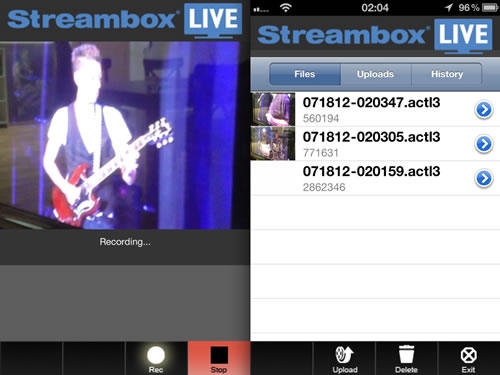Tap the Streambox LIVE logo above the file list
Viewport: 500px width, 375px height.
pyautogui.click(x=375, y=35)
